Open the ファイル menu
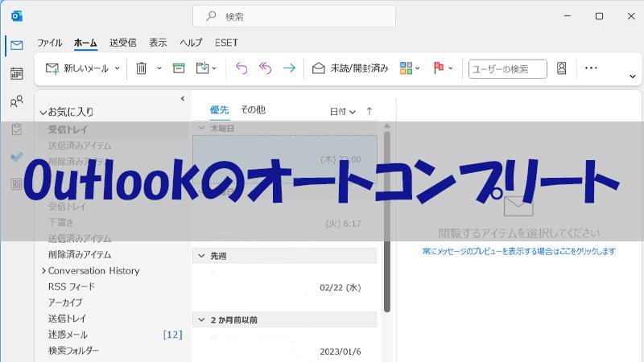The width and height of the screenshot is (644, 362). click(x=50, y=43)
